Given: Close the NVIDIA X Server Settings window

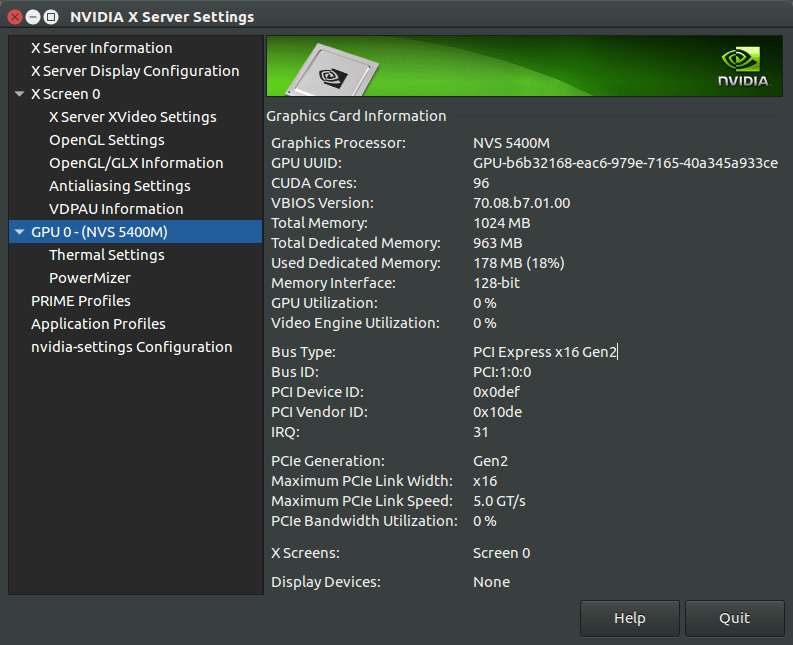Looking at the screenshot, I should pyautogui.click(x=15, y=17).
